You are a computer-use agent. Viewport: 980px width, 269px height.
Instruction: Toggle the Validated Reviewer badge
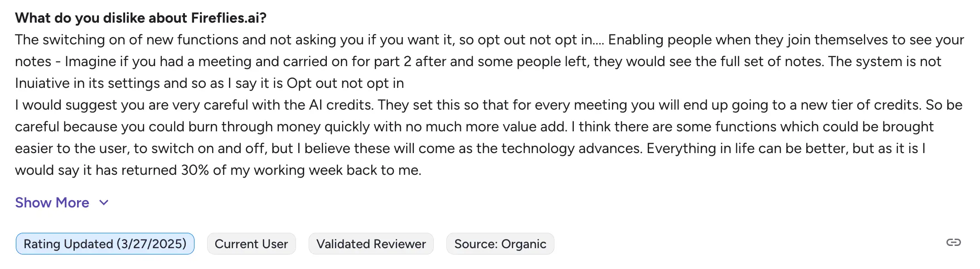(x=371, y=244)
